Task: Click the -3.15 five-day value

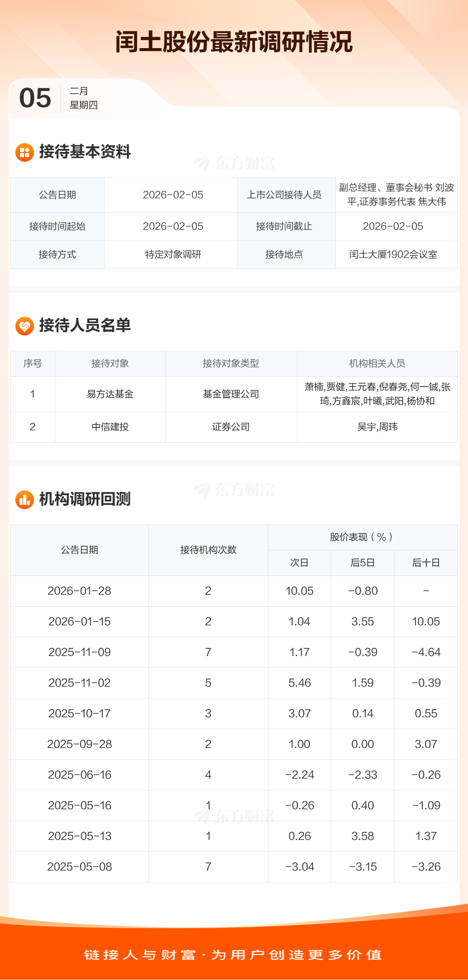Action: click(x=363, y=867)
